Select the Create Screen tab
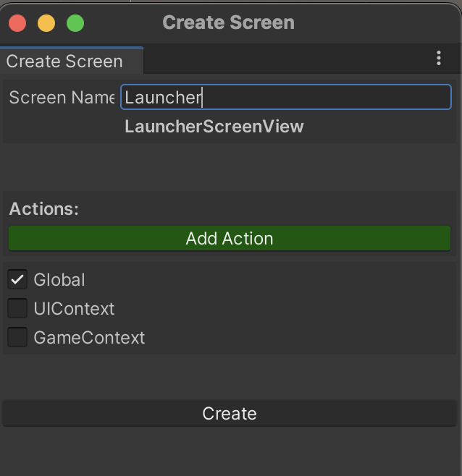 coord(72,61)
